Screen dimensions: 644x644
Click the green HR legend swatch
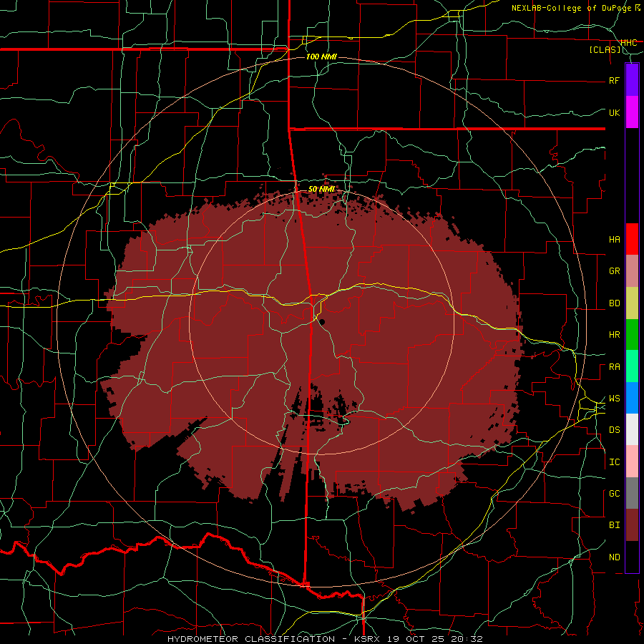[x=632, y=335]
